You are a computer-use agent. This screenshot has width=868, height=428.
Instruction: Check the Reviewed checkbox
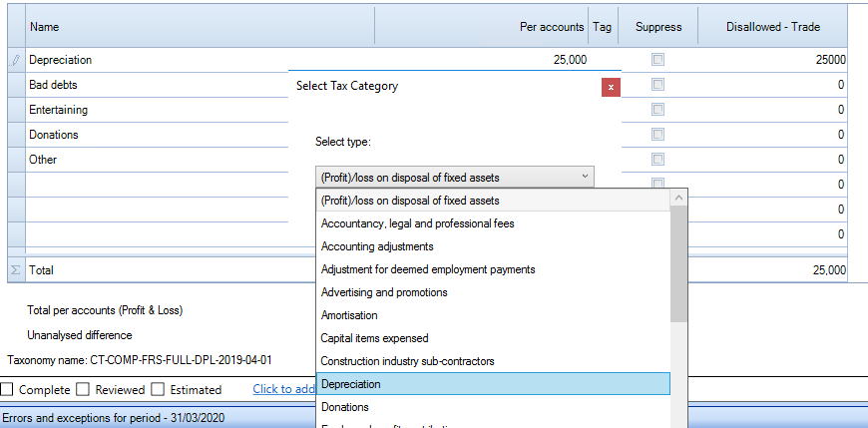(x=83, y=390)
